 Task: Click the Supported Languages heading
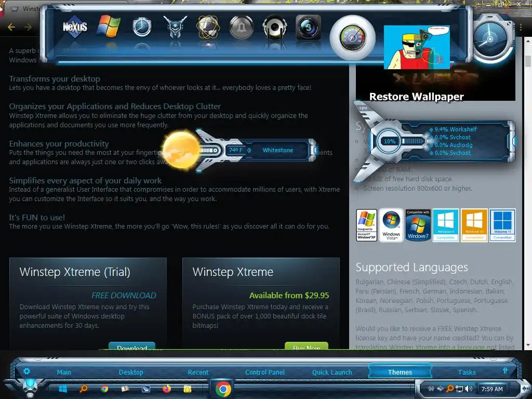pos(411,268)
